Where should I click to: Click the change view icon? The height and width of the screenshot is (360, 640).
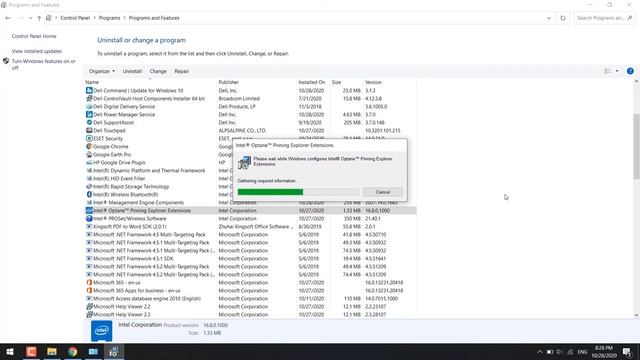(x=607, y=71)
